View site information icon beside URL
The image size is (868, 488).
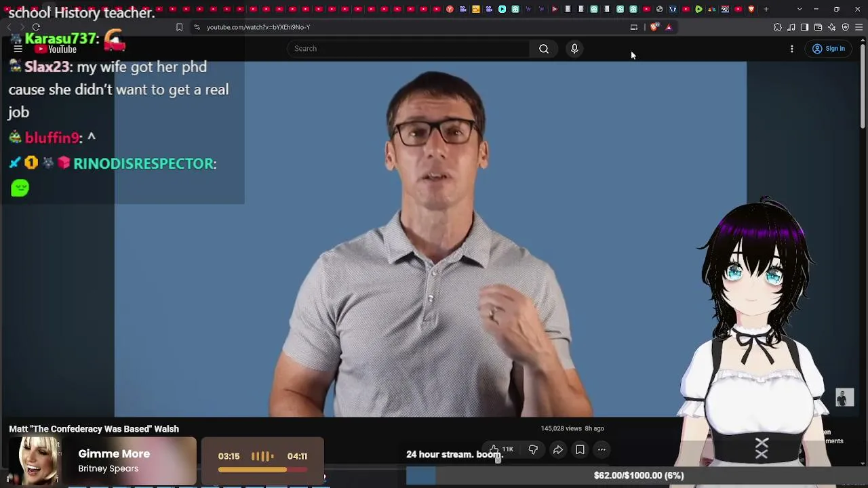click(197, 27)
